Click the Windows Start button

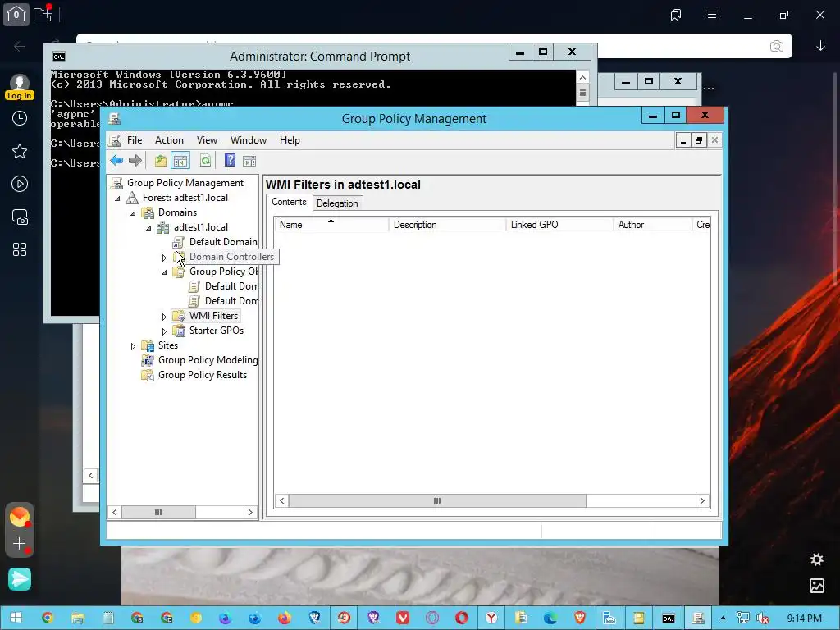16,618
